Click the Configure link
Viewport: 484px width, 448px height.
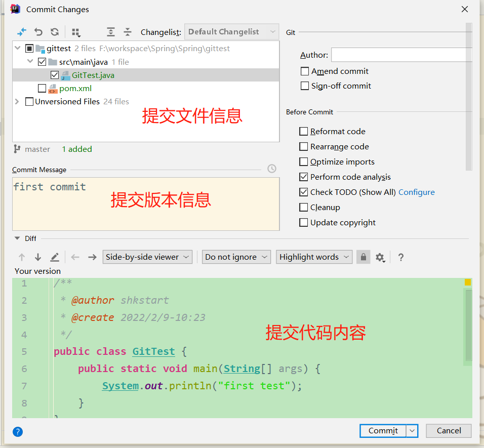416,192
